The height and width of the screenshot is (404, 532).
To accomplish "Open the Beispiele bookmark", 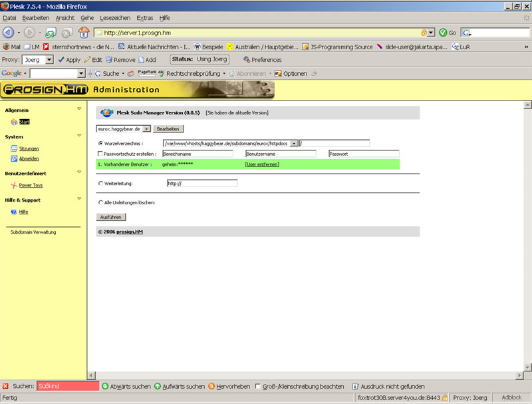I will [208, 47].
